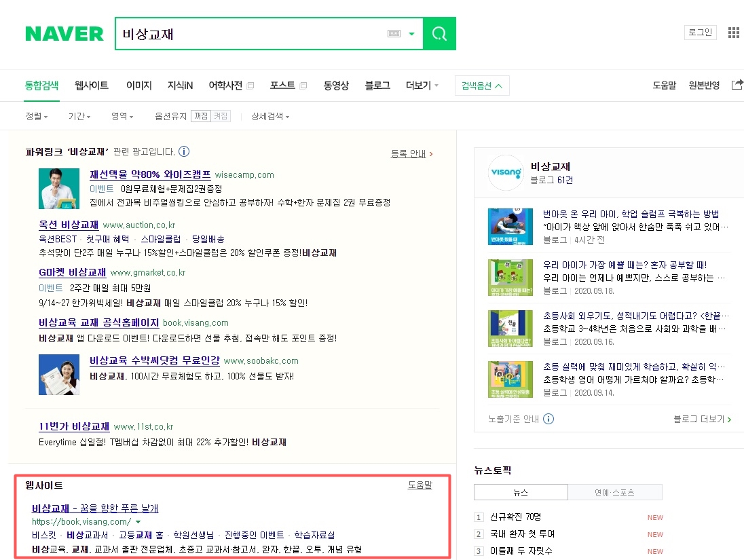Screen dimensions: 744x560
Task: Set 옵션유지 to 꺼짐
Action: pyautogui.click(x=201, y=116)
